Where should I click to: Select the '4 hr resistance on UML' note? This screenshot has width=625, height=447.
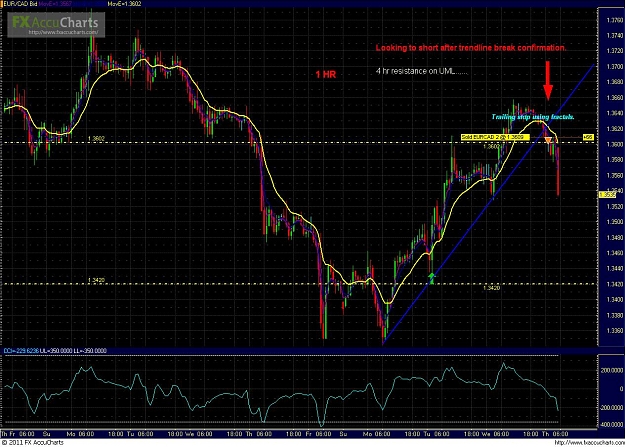coord(422,71)
